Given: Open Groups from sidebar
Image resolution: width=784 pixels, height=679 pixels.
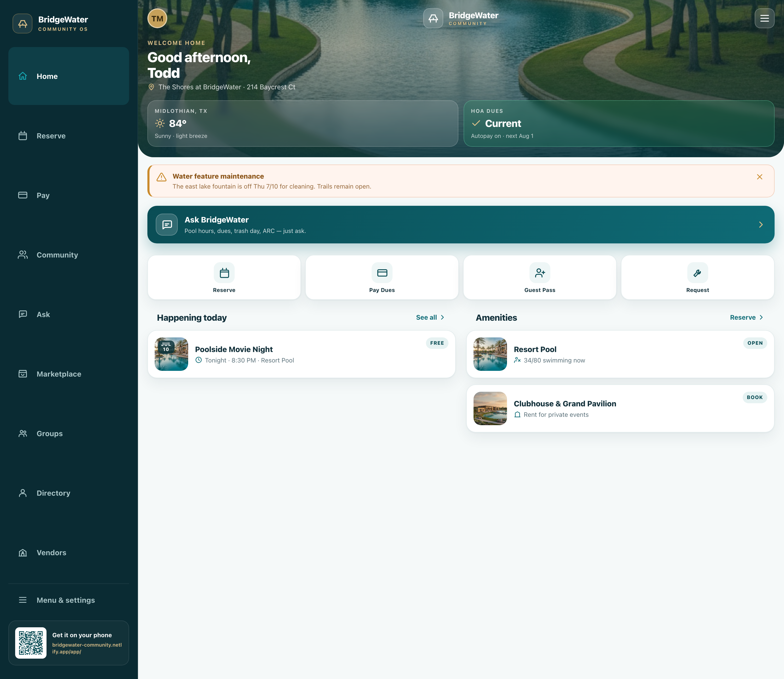Looking at the screenshot, I should point(69,433).
